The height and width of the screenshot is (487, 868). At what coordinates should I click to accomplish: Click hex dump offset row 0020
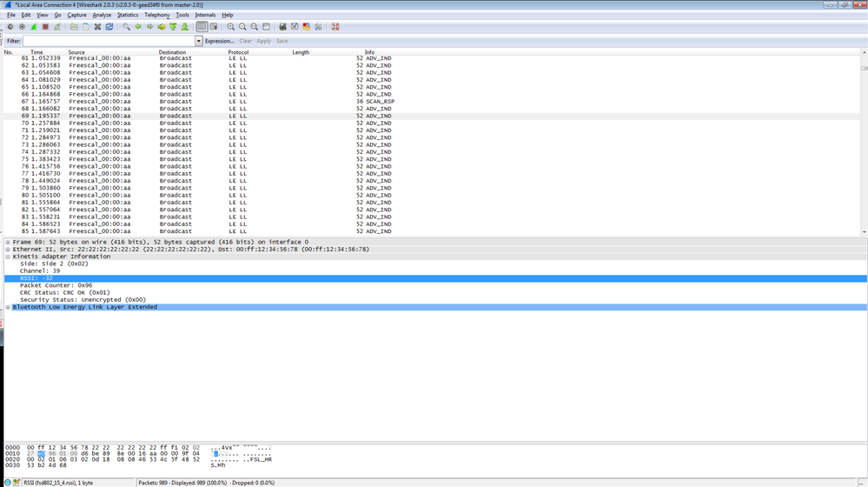point(12,459)
